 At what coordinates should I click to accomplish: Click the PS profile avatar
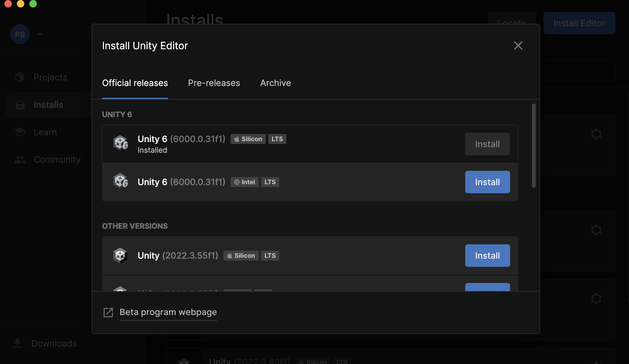tap(20, 34)
